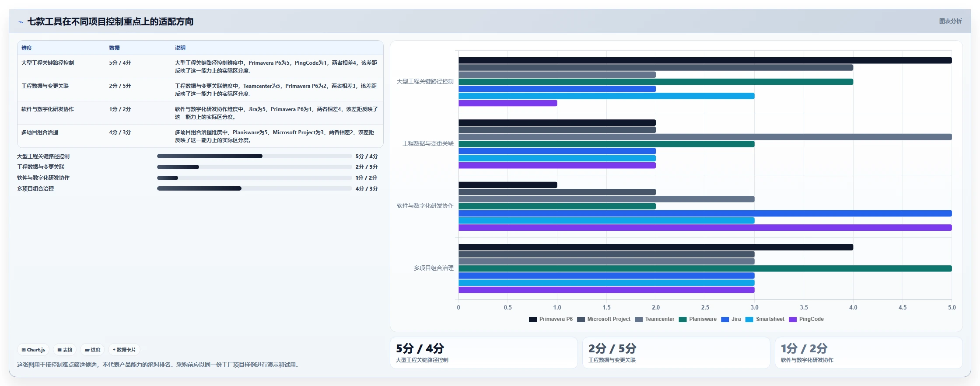Click the 4分 / 3分 value beside the progress bar

pos(367,189)
